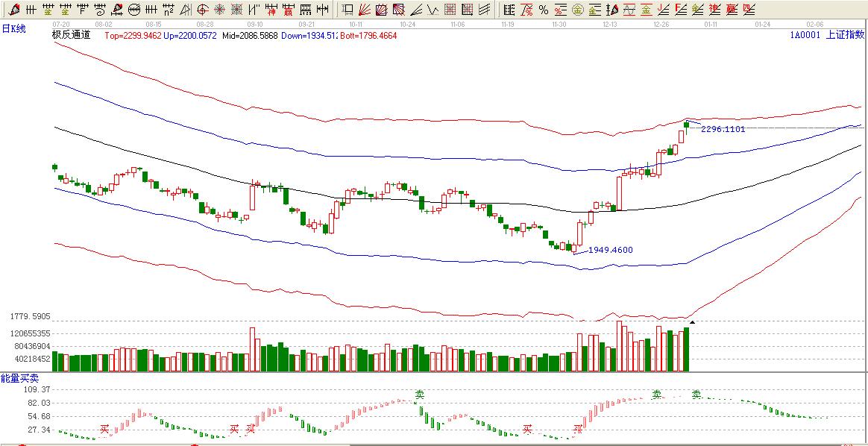Select the red hatched square tool

(x=382, y=10)
